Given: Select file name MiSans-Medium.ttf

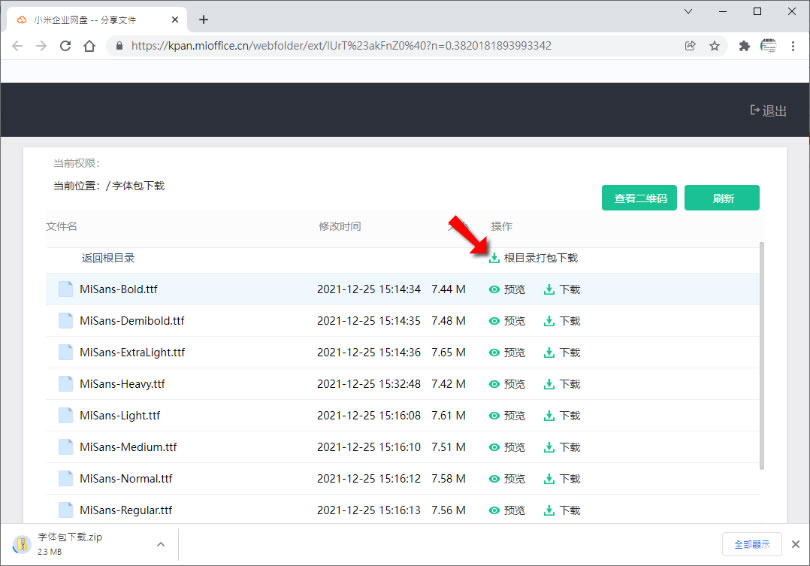Looking at the screenshot, I should point(128,447).
